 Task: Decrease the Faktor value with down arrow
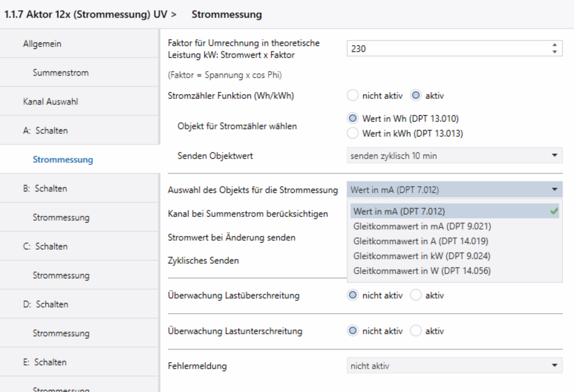[554, 52]
